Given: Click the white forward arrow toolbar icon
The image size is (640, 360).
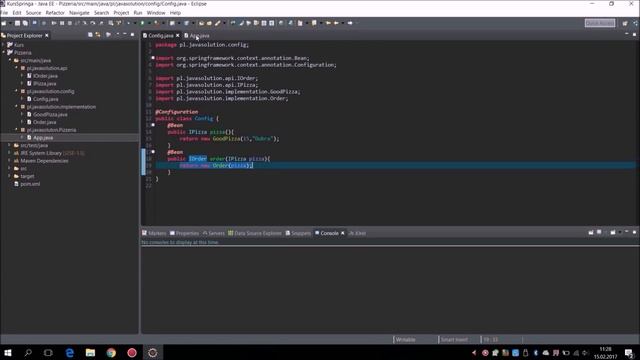Looking at the screenshot, I should click(x=350, y=23).
